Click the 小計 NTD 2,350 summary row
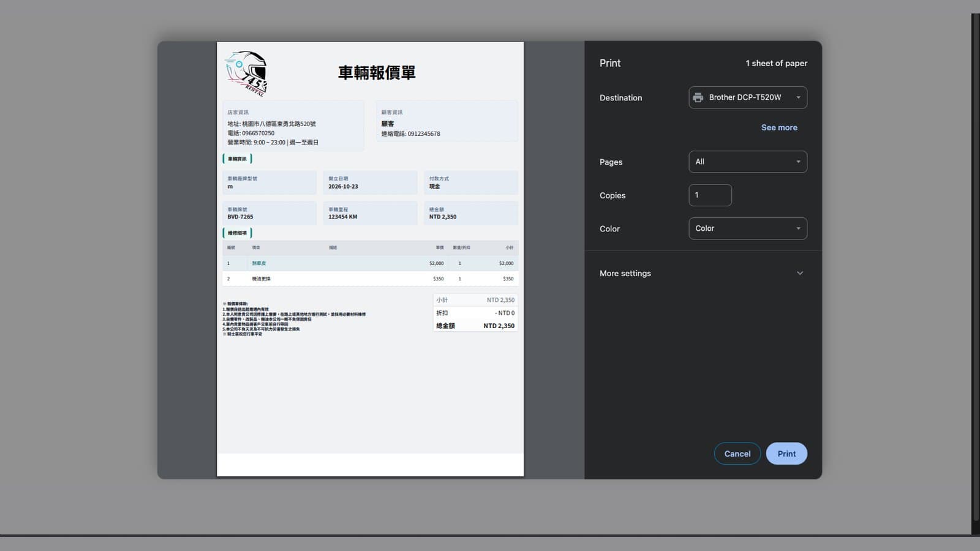 pyautogui.click(x=475, y=300)
